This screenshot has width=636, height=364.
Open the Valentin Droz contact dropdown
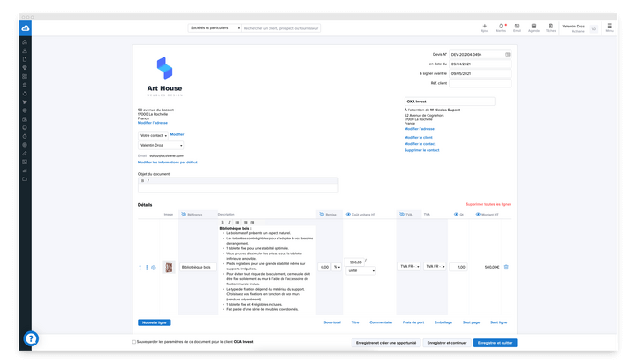pyautogui.click(x=161, y=145)
